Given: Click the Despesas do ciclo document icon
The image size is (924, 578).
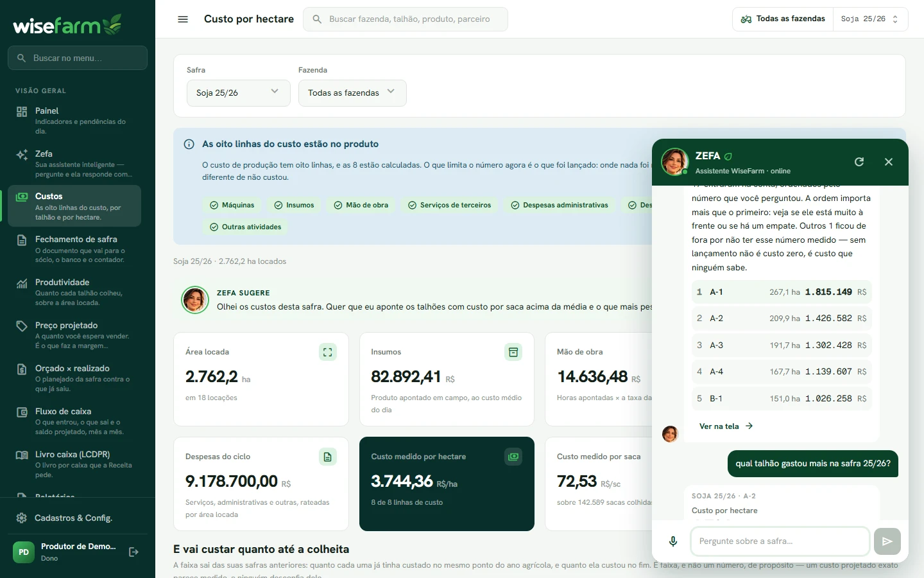Looking at the screenshot, I should (x=328, y=457).
